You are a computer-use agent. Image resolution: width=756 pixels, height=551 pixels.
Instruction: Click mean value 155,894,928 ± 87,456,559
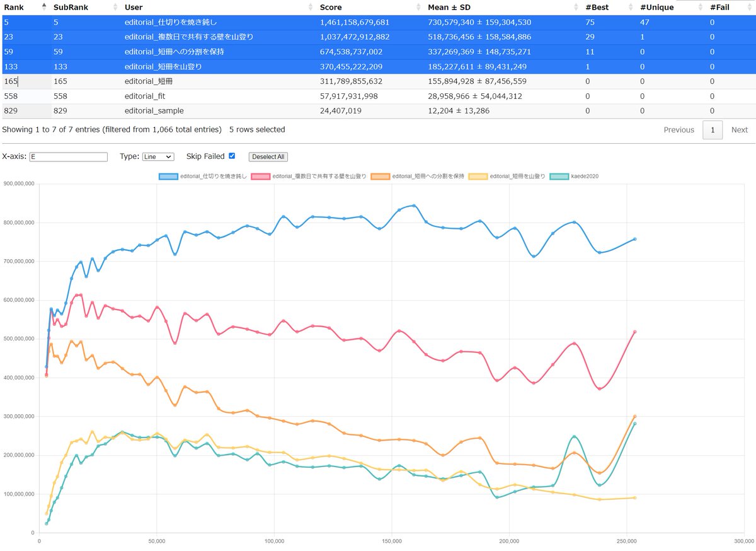click(x=477, y=81)
